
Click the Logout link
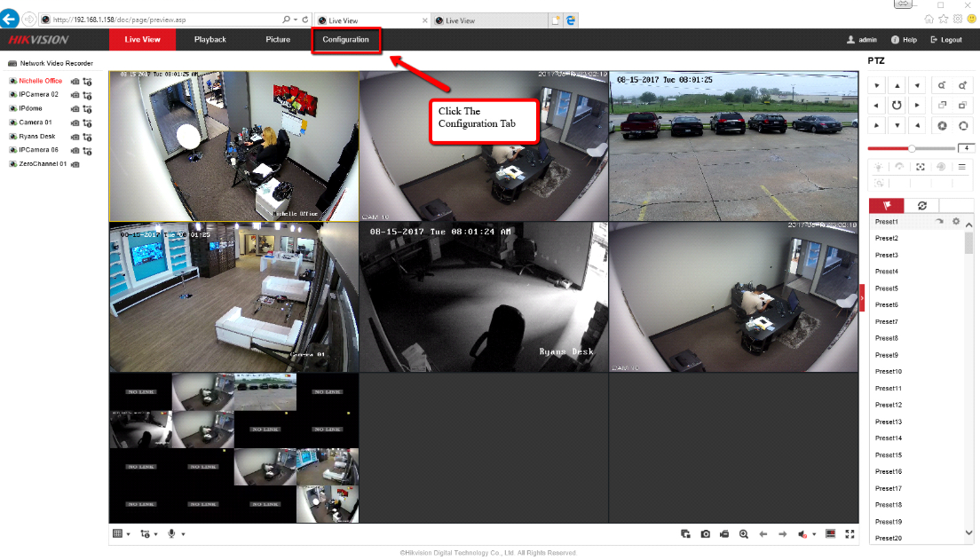(x=946, y=40)
